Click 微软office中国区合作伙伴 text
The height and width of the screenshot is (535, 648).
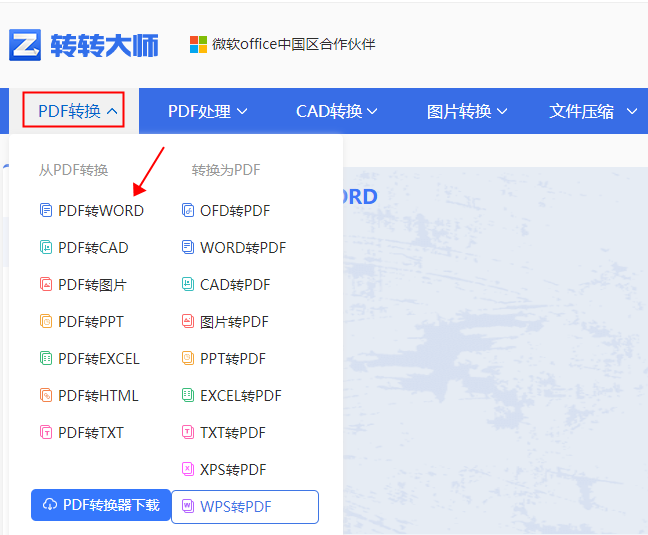pyautogui.click(x=293, y=44)
